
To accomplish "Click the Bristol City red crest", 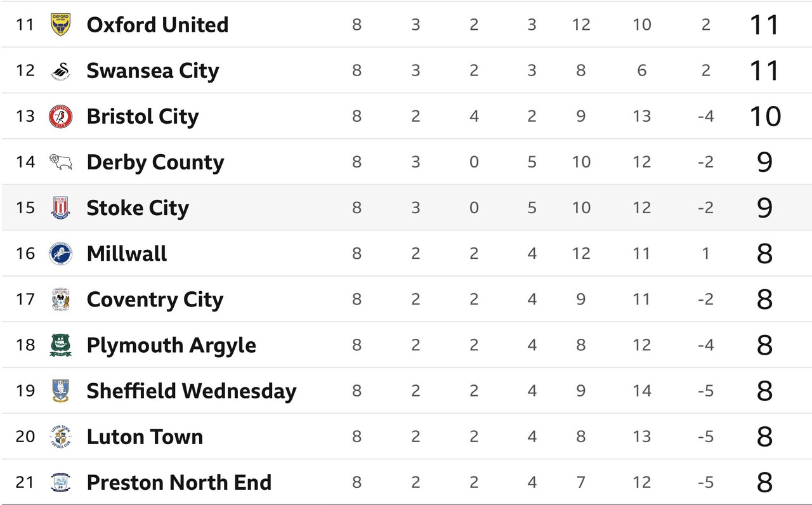I will point(60,117).
